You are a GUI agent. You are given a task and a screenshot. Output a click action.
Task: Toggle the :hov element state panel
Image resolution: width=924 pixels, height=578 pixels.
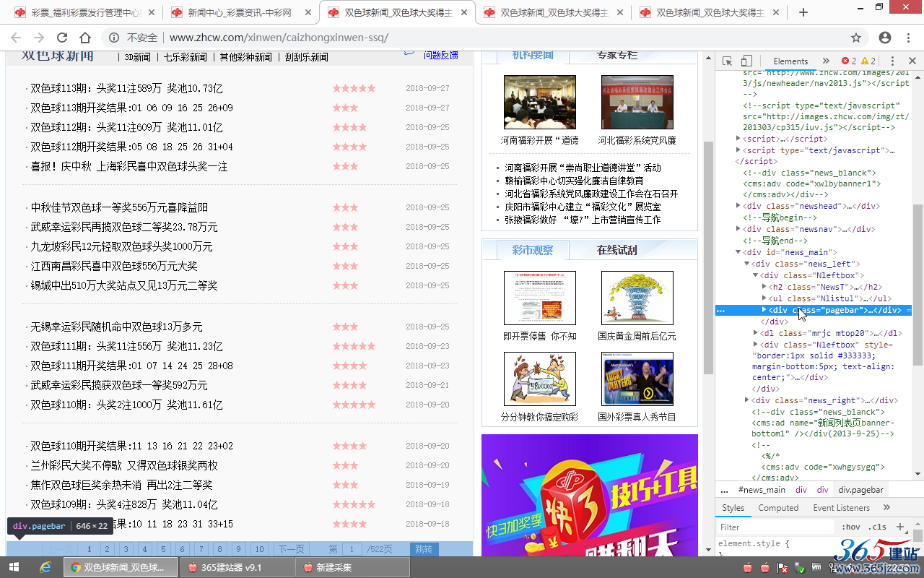[851, 527]
